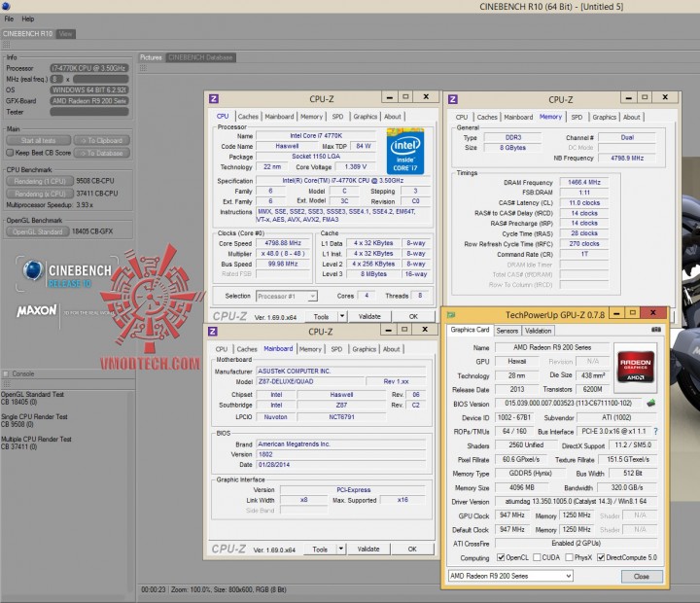Screen dimensions: 700x603
Task: Run the Rendering (x CPU) benchmark
Action: [x=40, y=194]
